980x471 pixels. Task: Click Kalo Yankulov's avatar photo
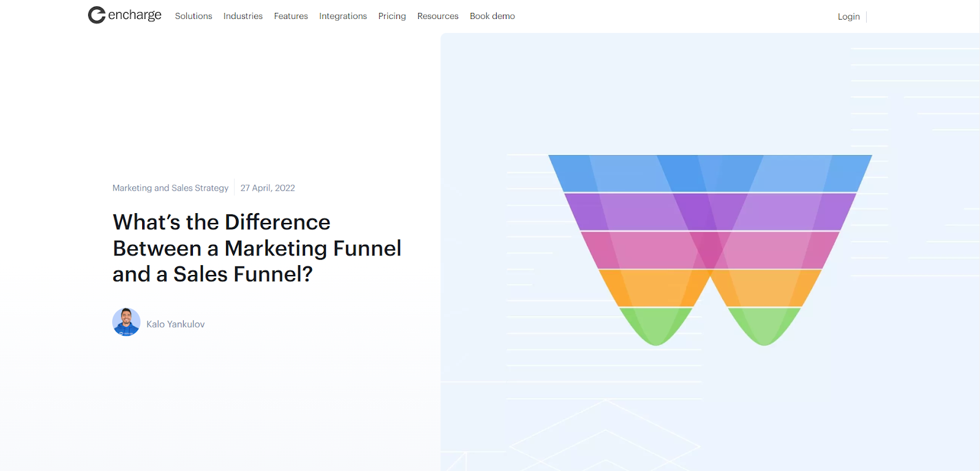(126, 322)
